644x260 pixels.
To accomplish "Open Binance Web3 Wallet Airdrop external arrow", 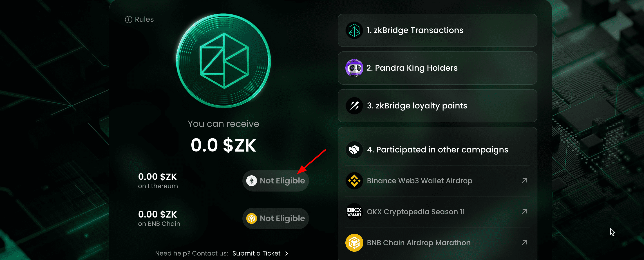I will pos(525,180).
